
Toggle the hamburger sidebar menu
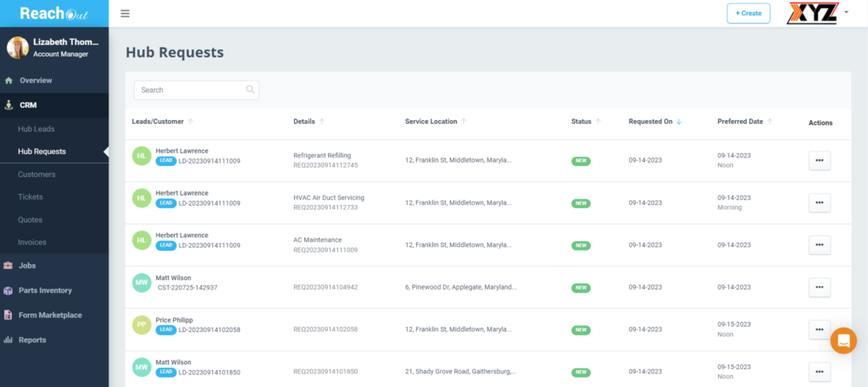click(125, 14)
